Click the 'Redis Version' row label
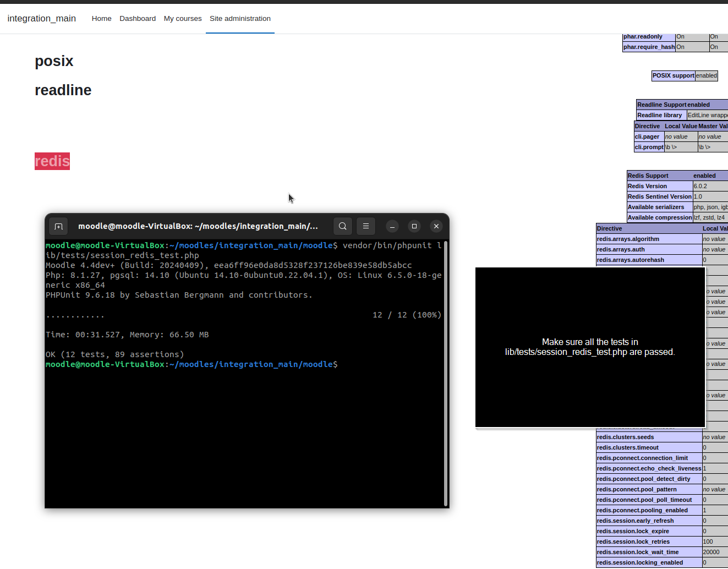Image resolution: width=728 pixels, height=569 pixels. [x=660, y=186]
